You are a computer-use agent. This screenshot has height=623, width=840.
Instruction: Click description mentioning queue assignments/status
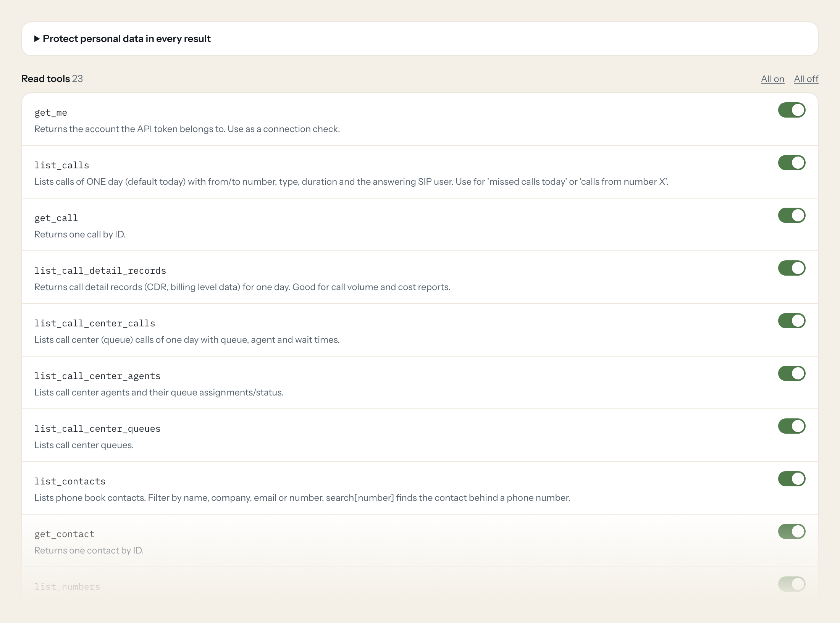[x=159, y=392]
